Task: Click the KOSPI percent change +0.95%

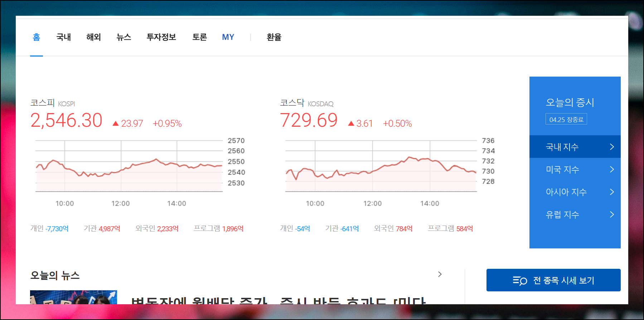Action: [167, 123]
